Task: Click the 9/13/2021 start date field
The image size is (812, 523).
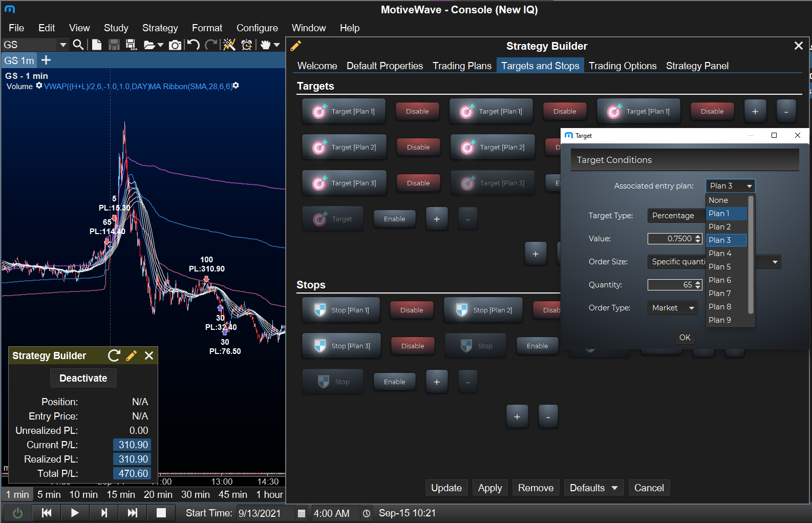Action: pos(266,513)
